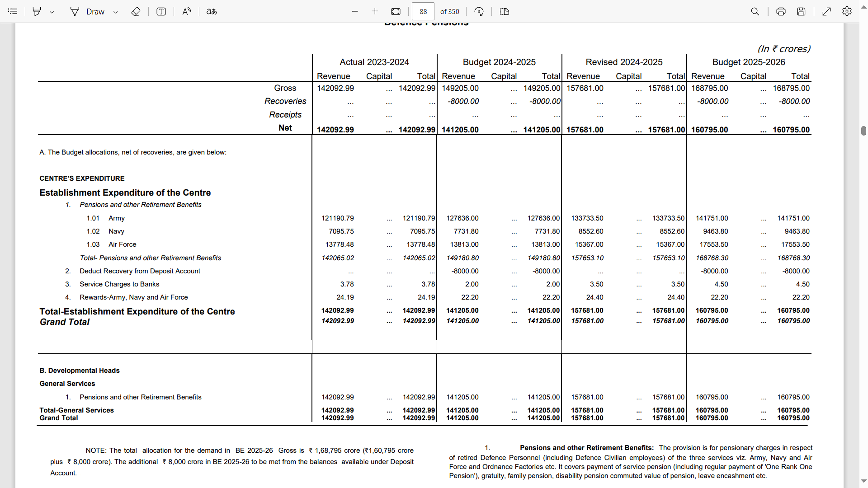Open Find in document
Viewport: 868px width, 488px height.
tap(755, 11)
